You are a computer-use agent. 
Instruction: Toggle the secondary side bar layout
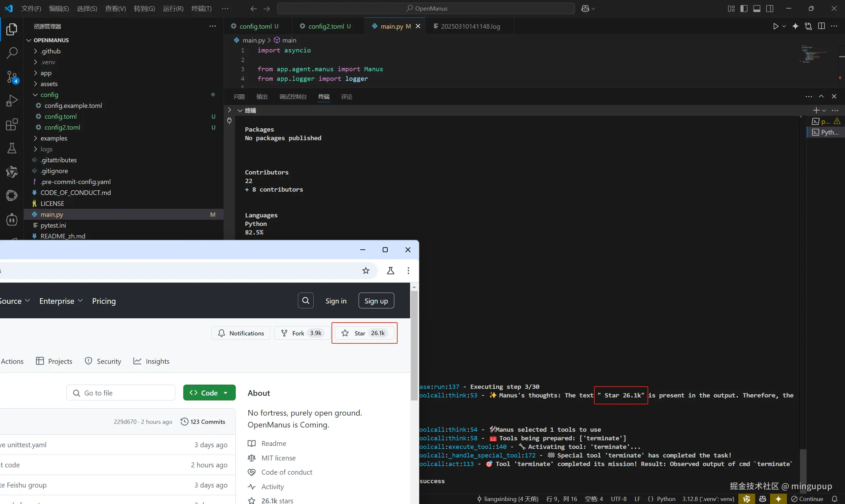click(770, 9)
